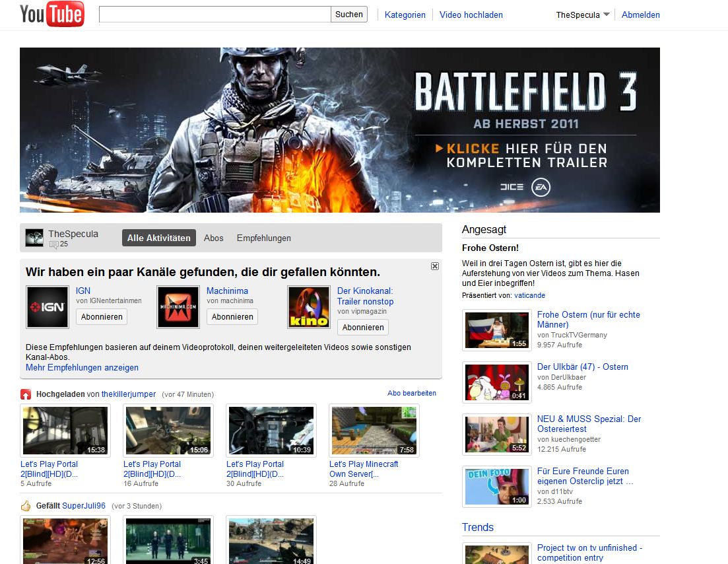This screenshot has height=564, width=728.
Task: Open DEIN FOTO thumbnail 1:00
Action: pos(497,487)
